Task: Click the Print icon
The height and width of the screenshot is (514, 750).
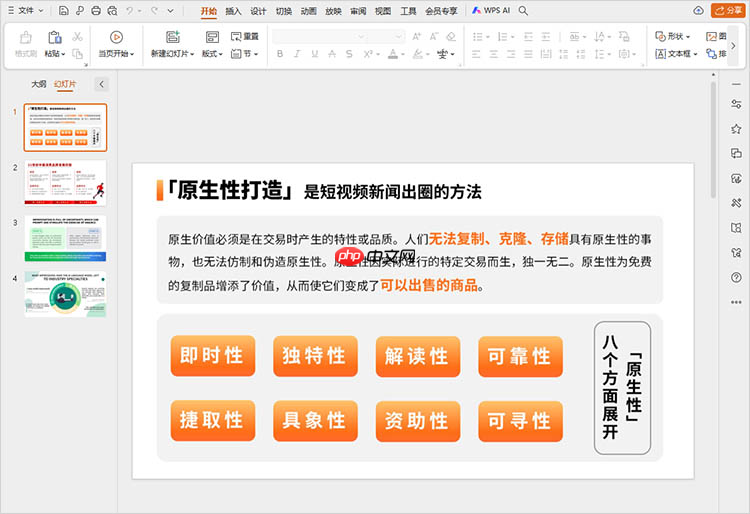Action: (x=96, y=11)
